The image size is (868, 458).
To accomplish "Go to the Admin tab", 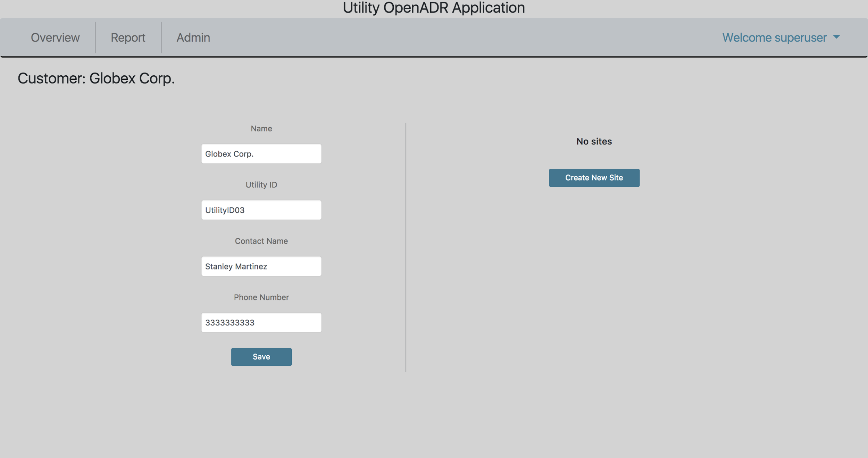I will click(x=193, y=37).
